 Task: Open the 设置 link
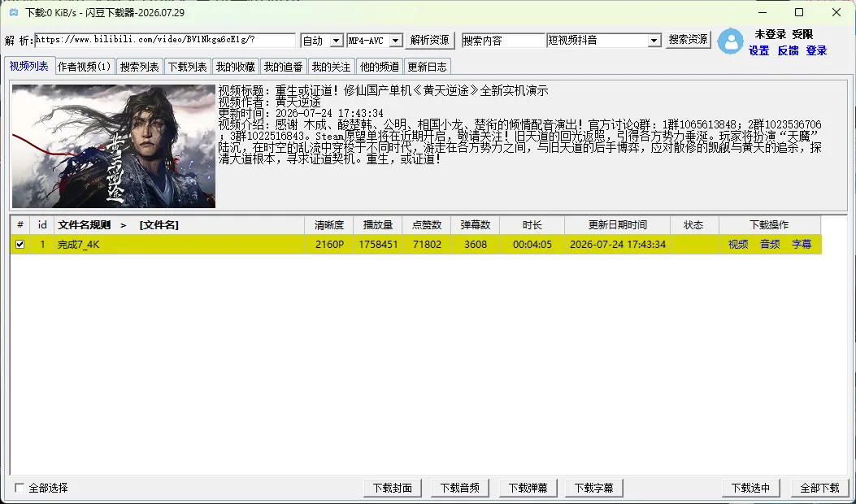point(758,50)
